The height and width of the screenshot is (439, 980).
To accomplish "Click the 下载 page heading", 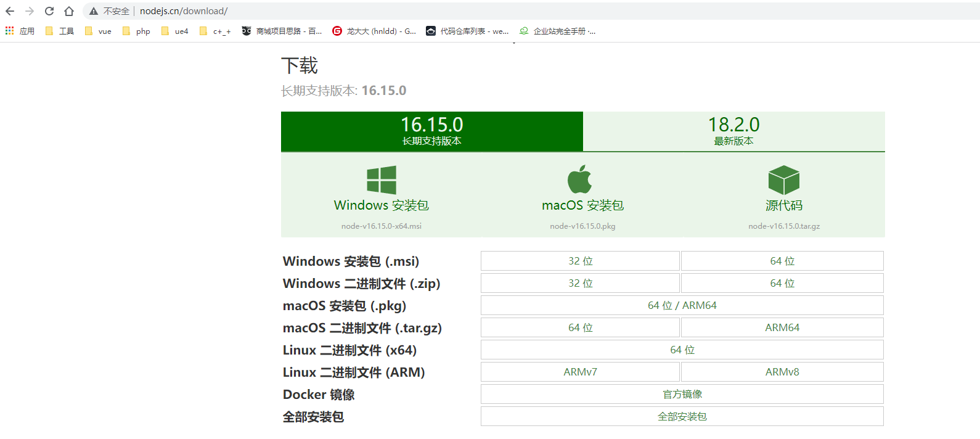I will pyautogui.click(x=300, y=65).
